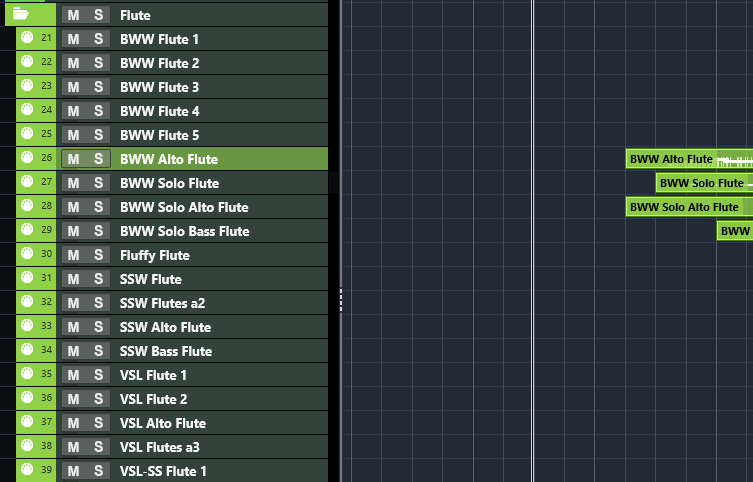
Task: Click the instrument icon on track 28
Action: pyautogui.click(x=27, y=207)
